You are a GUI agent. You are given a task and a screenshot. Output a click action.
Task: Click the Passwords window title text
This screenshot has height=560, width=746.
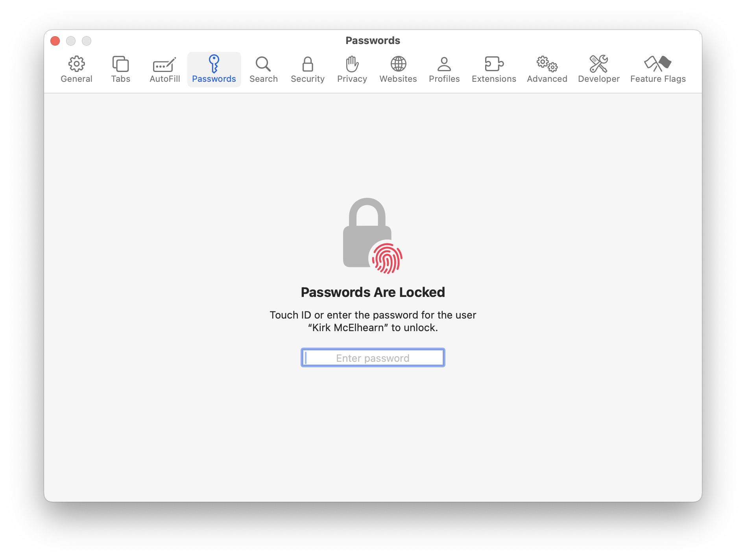(373, 41)
